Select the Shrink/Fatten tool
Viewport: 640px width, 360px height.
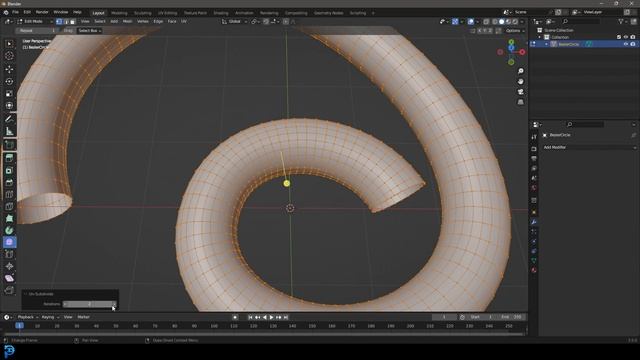9,266
